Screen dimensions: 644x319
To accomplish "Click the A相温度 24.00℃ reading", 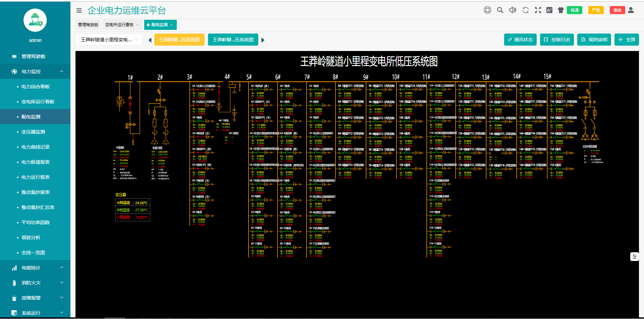I will [132, 203].
